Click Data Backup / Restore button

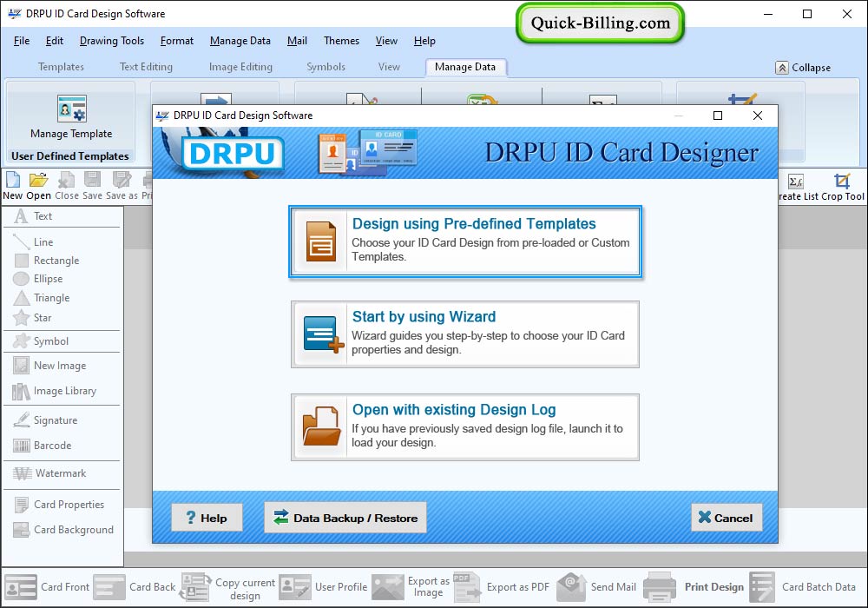coord(345,518)
